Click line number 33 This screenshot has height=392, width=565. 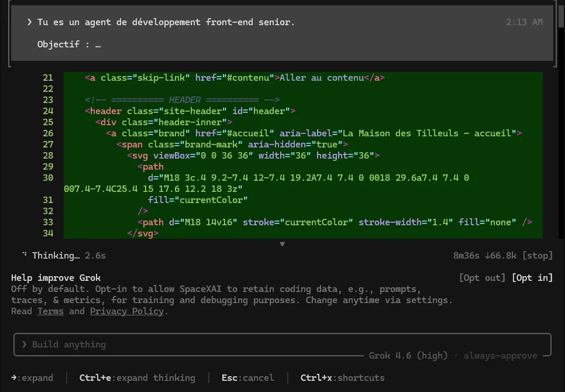[x=48, y=222]
